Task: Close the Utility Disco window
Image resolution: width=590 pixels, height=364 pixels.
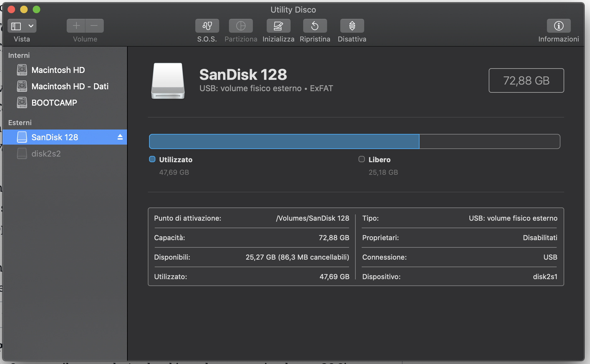Action: 11,10
